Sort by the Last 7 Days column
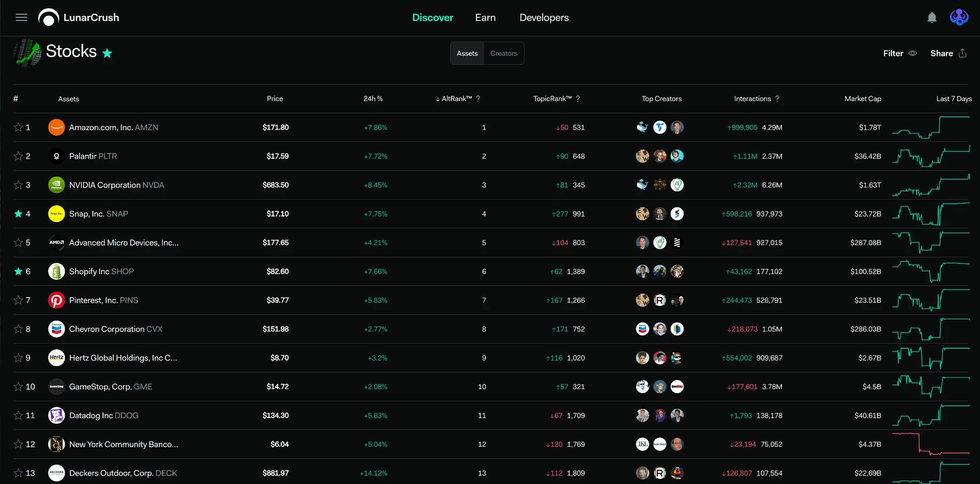 (954, 99)
